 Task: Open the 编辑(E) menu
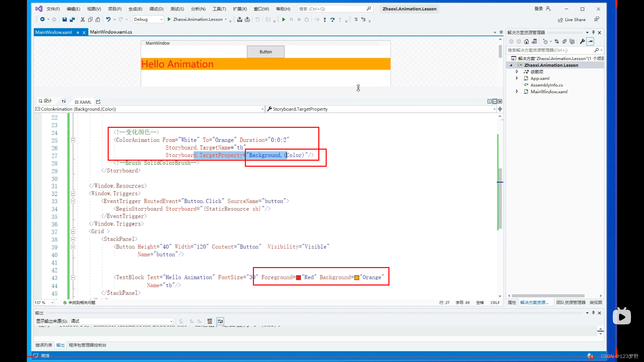coord(73,9)
